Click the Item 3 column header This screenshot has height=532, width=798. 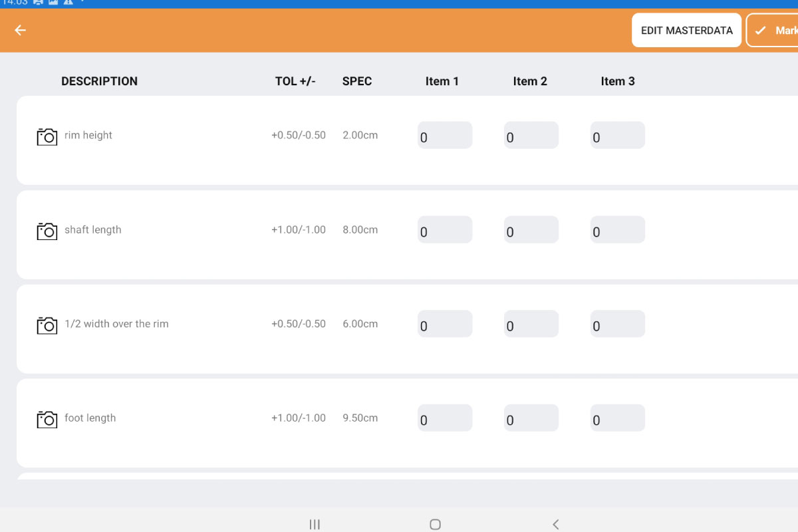(x=618, y=81)
